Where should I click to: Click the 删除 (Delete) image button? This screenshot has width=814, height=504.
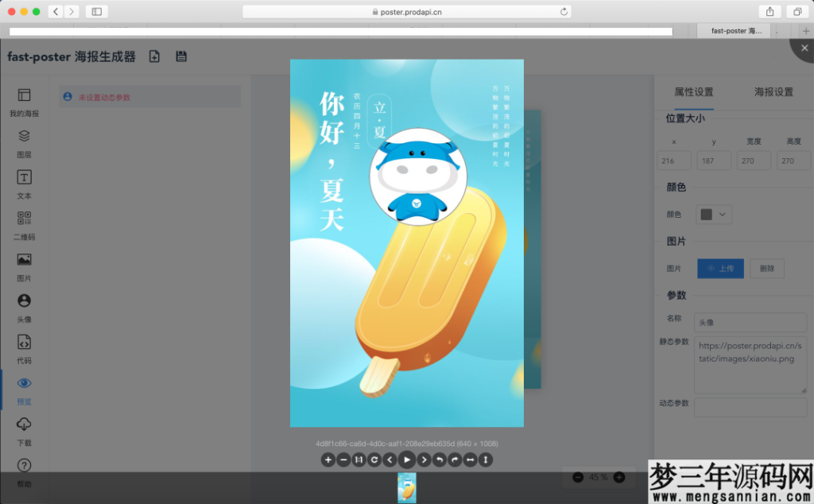[x=766, y=268]
